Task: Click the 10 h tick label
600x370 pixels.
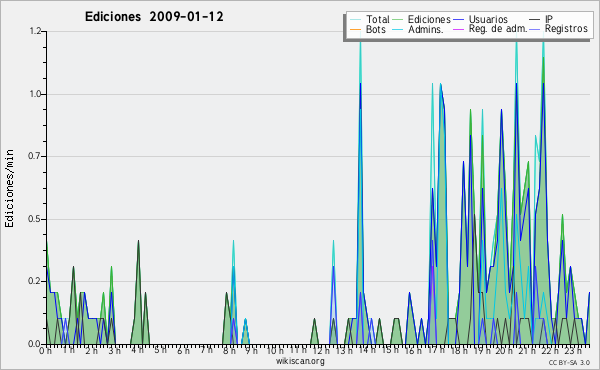Action: pos(275,350)
